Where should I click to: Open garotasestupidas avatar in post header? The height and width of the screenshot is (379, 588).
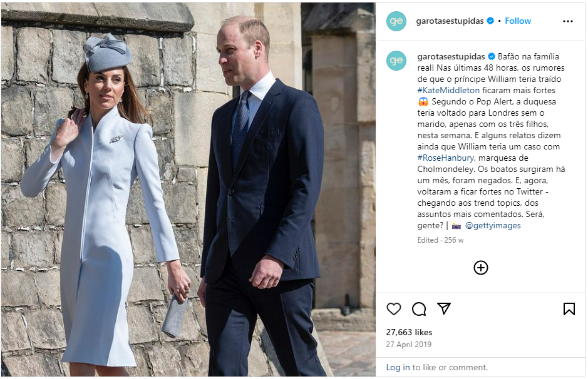coord(396,21)
